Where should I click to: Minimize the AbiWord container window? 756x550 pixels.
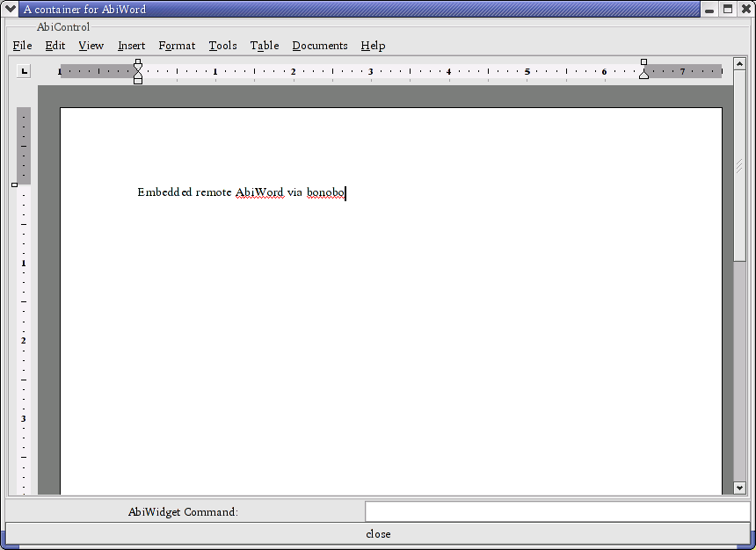click(709, 9)
